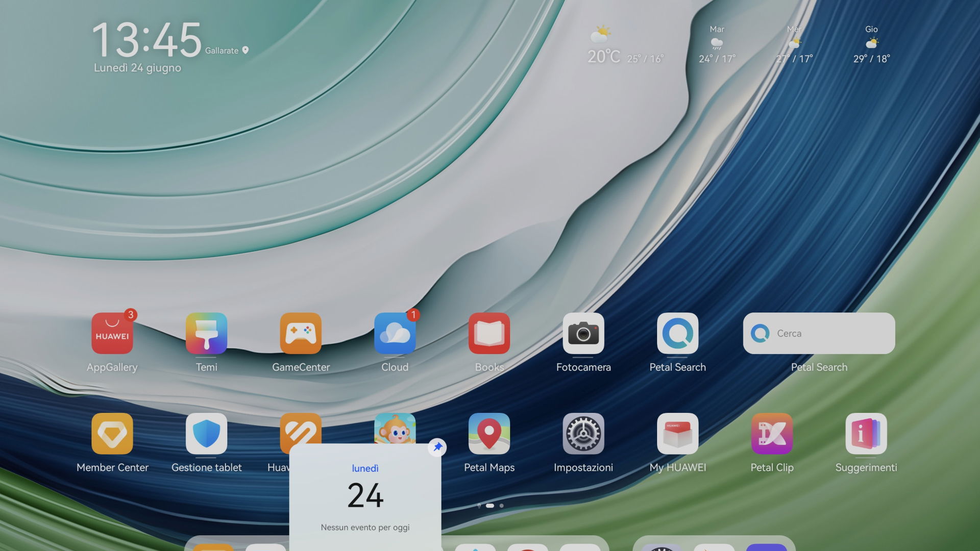This screenshot has width=980, height=551.
Task: Tap the calendar widget date 24
Action: pyautogui.click(x=365, y=495)
